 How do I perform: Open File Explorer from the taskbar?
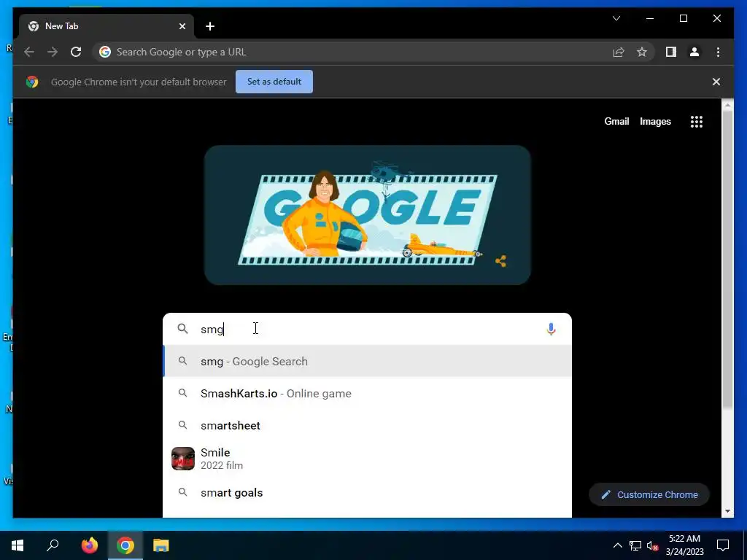[x=161, y=545]
